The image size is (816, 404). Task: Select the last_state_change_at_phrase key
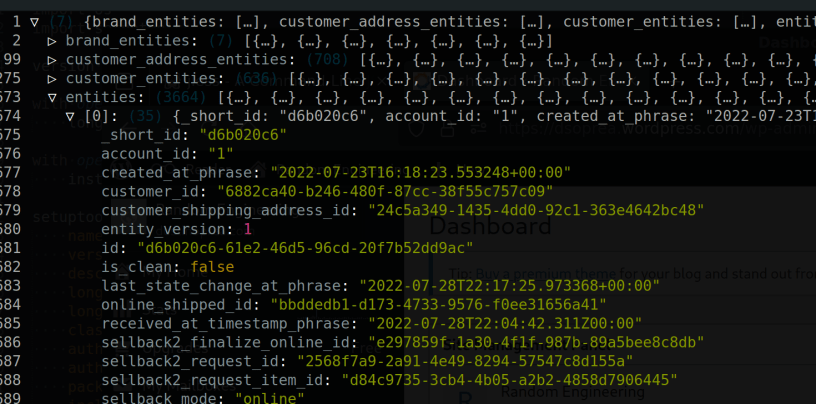(x=224, y=286)
